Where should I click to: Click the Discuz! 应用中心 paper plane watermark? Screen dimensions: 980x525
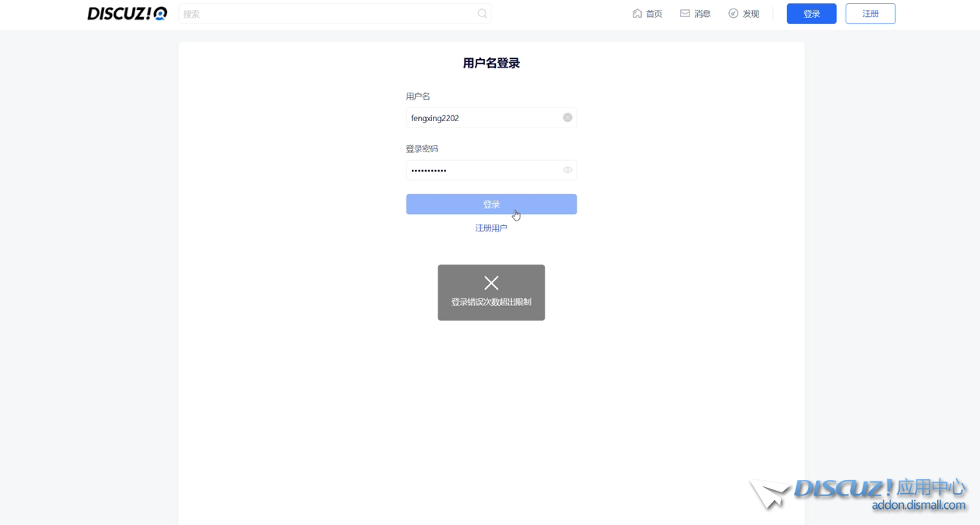click(x=769, y=492)
